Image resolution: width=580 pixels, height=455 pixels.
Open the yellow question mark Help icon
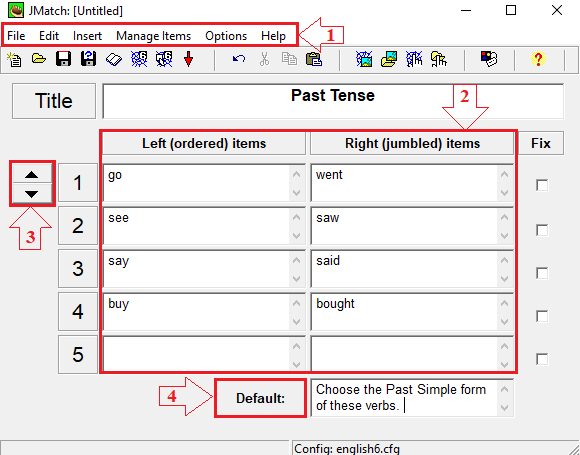point(539,59)
